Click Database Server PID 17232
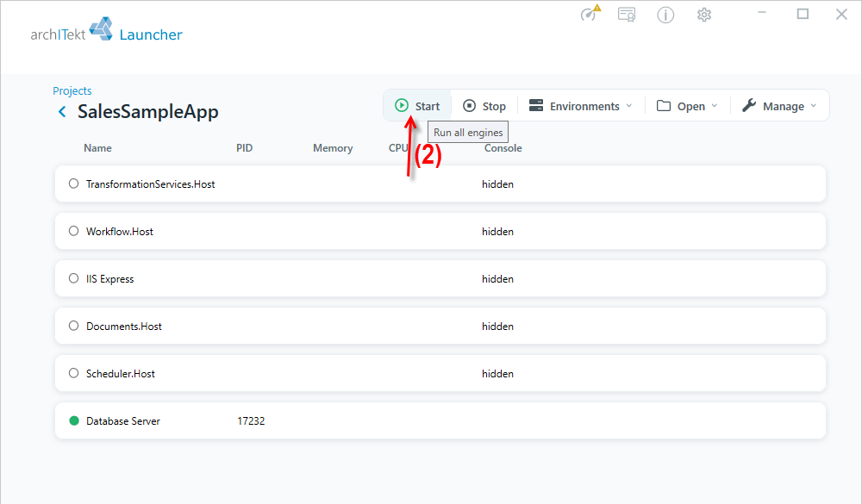The width and height of the screenshot is (862, 504). (x=251, y=421)
